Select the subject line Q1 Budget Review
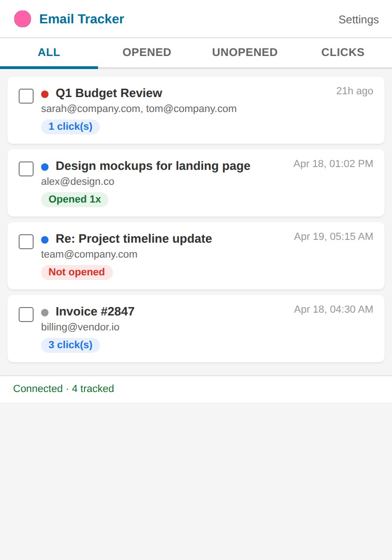 tap(109, 93)
